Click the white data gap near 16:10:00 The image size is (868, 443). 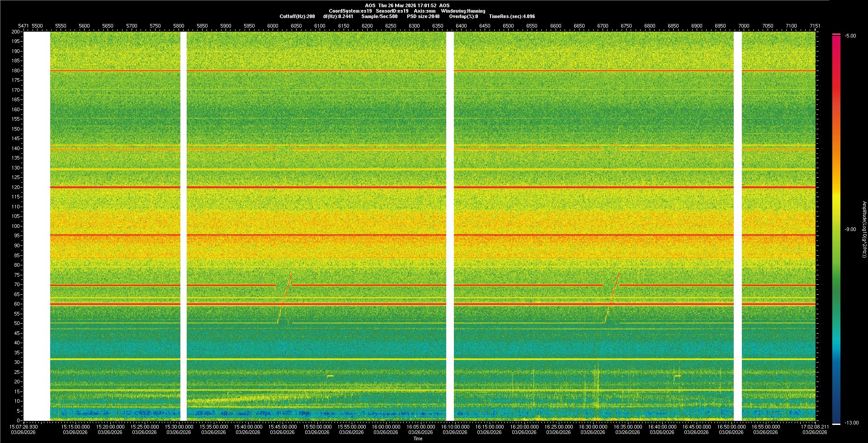click(450, 226)
